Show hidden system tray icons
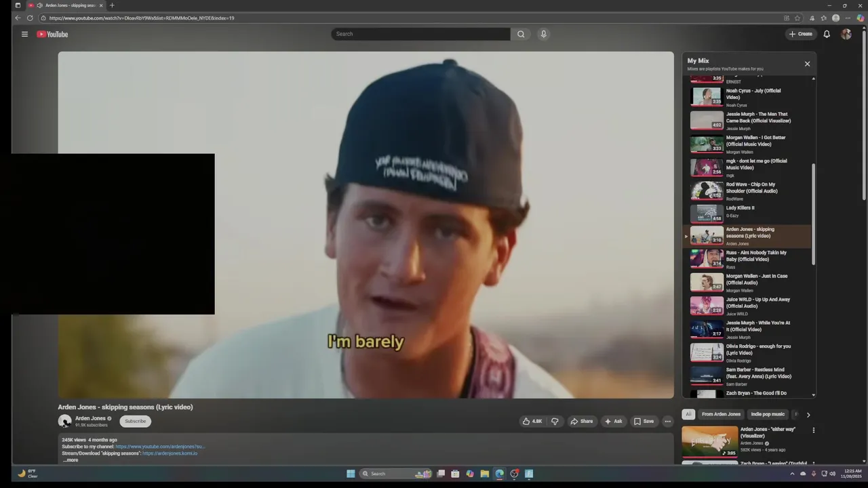Image resolution: width=868 pixels, height=488 pixels. [x=792, y=474]
